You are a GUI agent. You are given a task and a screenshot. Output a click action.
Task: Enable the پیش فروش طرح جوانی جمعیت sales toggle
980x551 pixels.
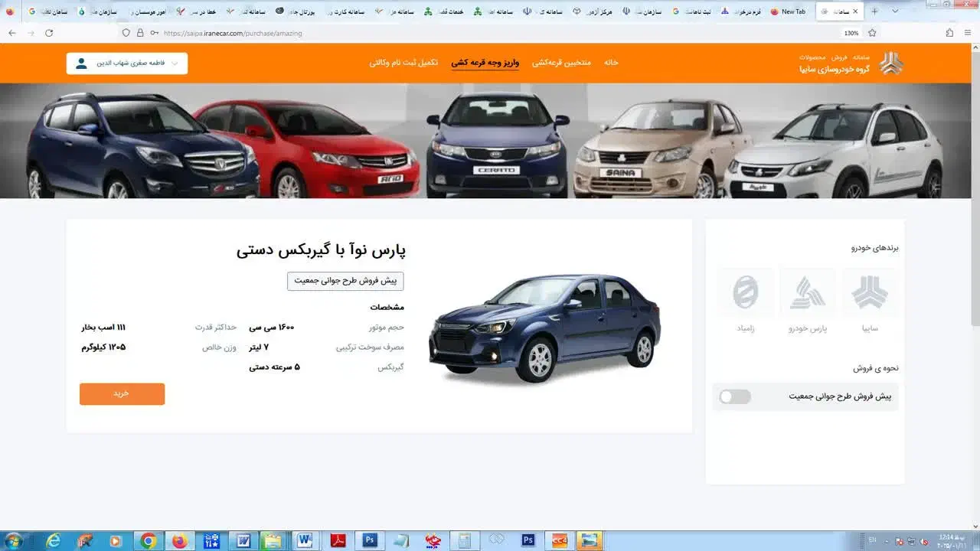pyautogui.click(x=733, y=396)
